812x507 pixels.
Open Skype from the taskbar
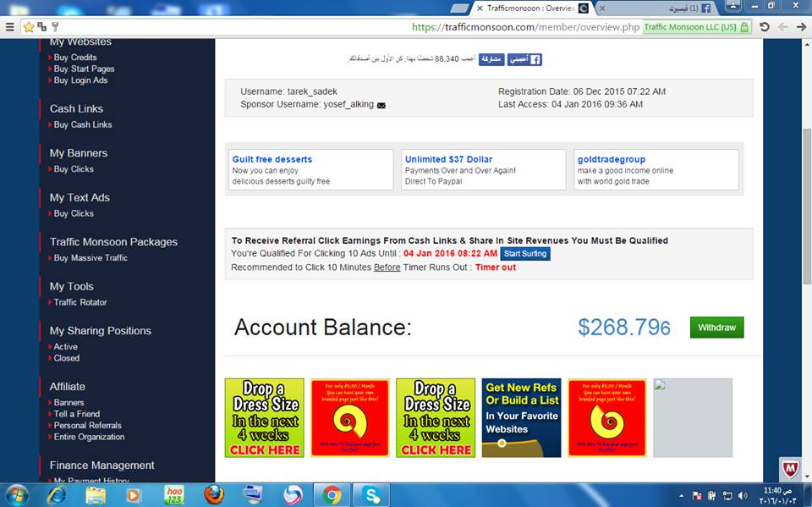(372, 496)
